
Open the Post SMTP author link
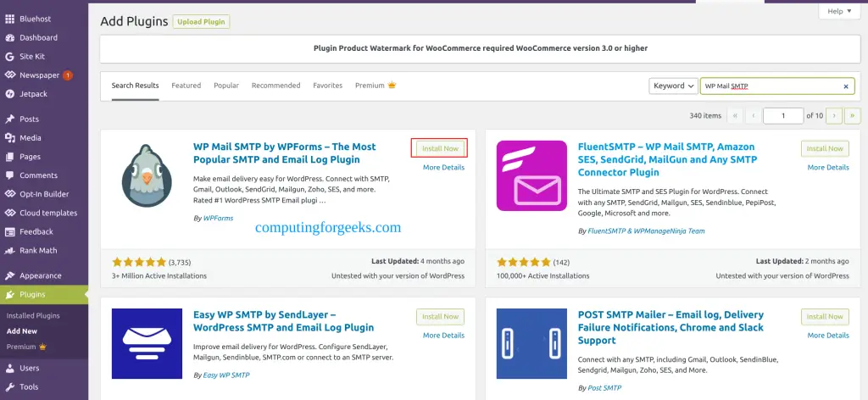click(x=604, y=388)
